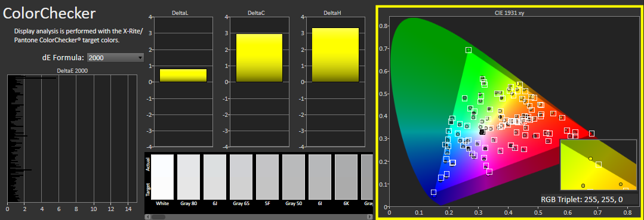Click the red primary point on CIE chart
Screen dimensions: 644x220
tap(592, 134)
